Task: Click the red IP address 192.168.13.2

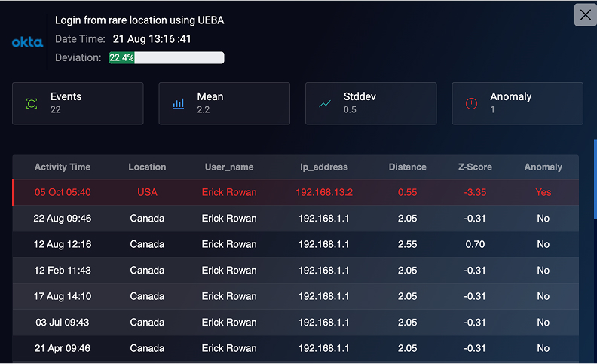Action: point(324,192)
